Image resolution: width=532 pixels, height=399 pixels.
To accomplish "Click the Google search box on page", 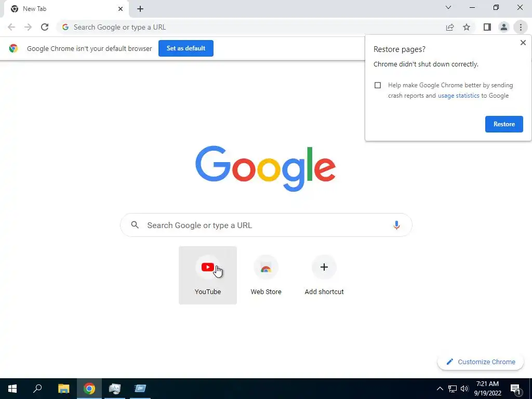I will point(266,225).
